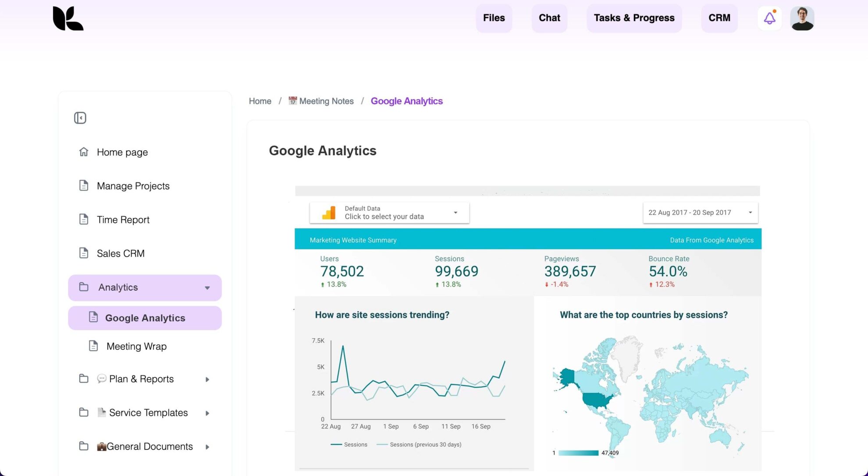The width and height of the screenshot is (868, 476).
Task: Collapse the sidebar with the panel icon
Action: tap(80, 117)
